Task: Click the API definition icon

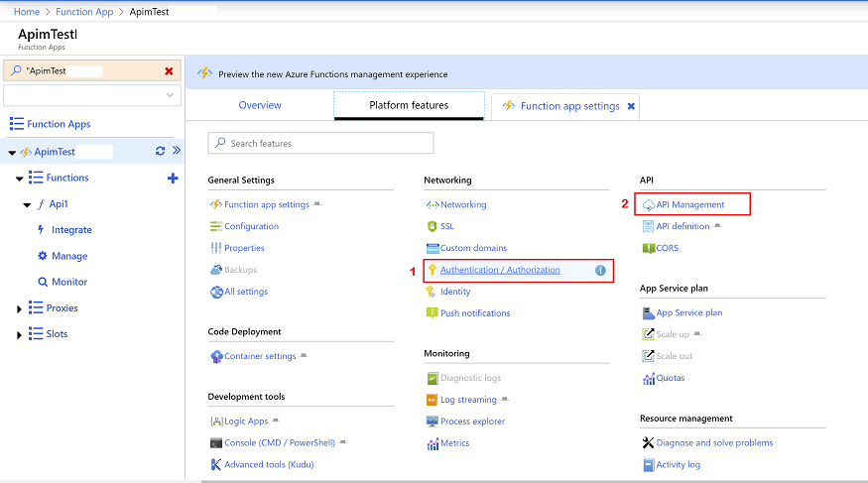Action: 648,226
